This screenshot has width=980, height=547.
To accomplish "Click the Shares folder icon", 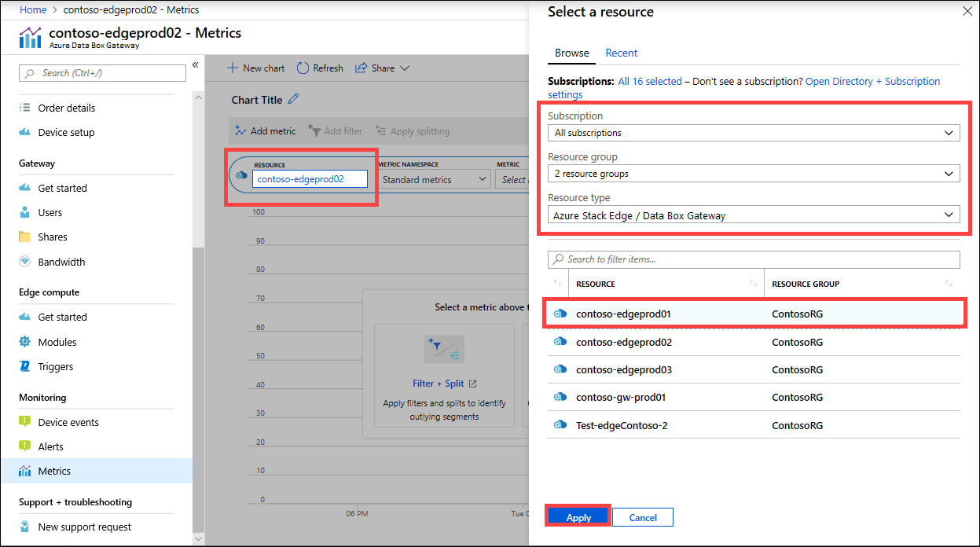I will point(24,237).
